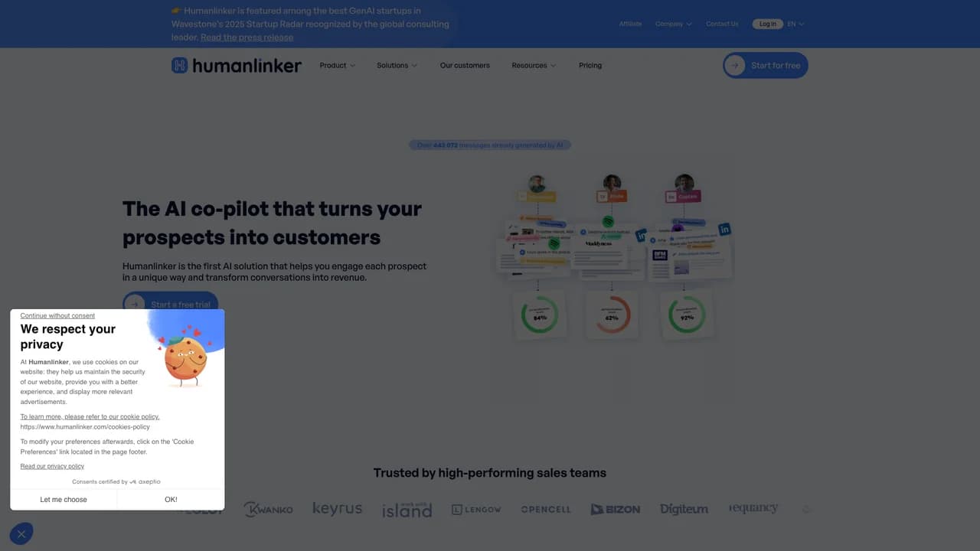
Task: Open Read the press release link
Action: pos(247,37)
